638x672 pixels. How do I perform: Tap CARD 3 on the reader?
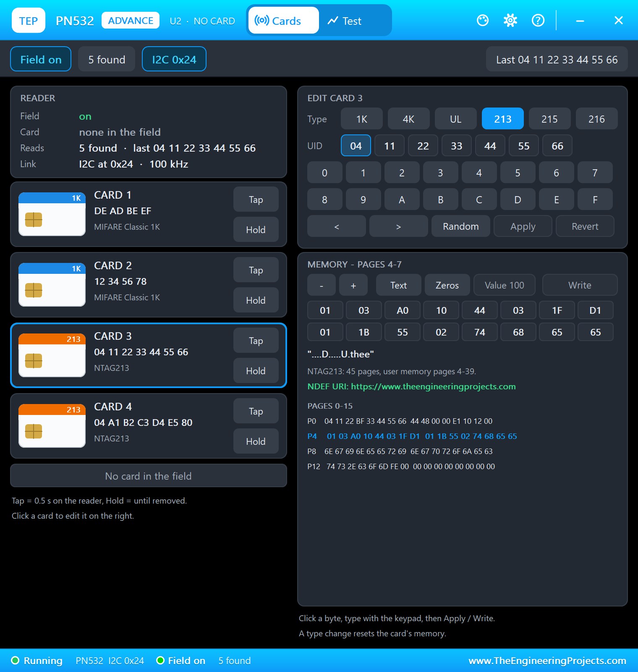[x=256, y=340]
